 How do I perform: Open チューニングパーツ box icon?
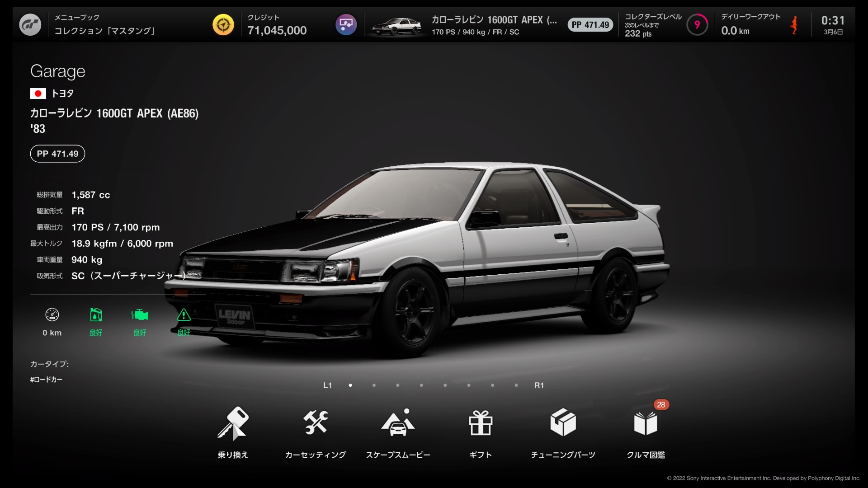click(x=563, y=422)
